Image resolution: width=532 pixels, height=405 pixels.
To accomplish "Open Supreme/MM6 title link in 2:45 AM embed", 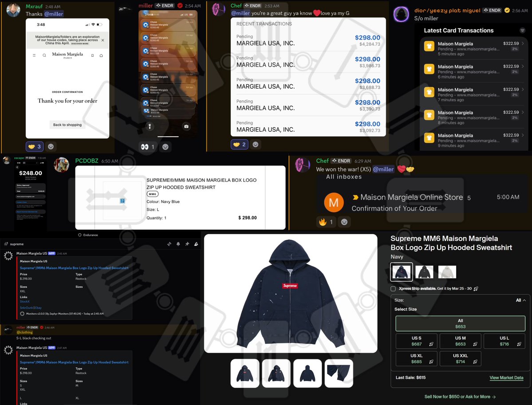I will pyautogui.click(x=74, y=268).
